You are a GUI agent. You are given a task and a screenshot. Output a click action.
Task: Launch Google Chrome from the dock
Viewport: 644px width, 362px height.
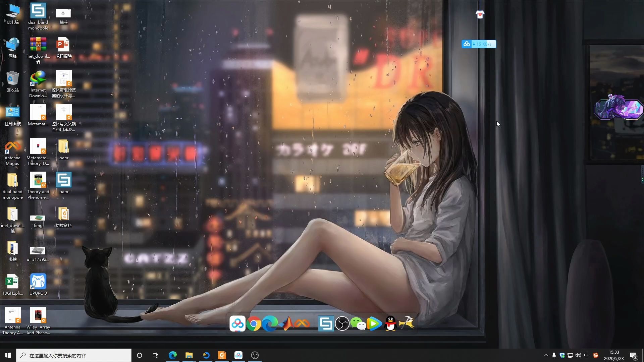pos(254,324)
